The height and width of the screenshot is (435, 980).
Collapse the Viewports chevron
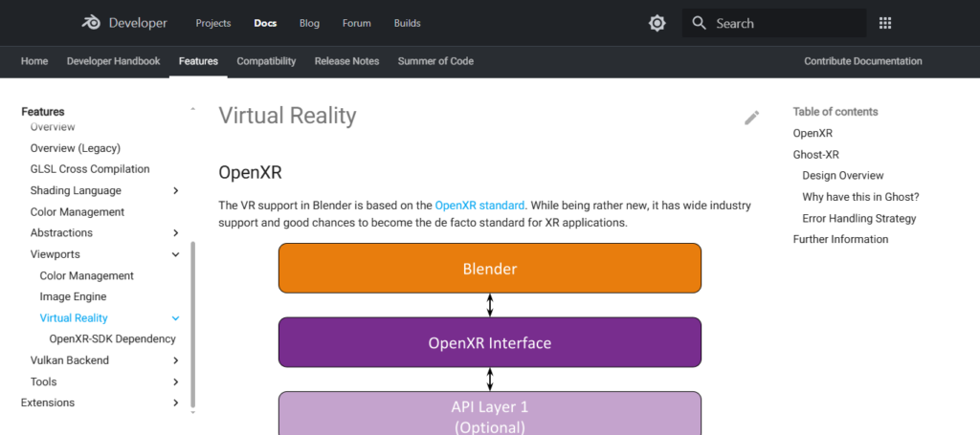[x=176, y=254]
